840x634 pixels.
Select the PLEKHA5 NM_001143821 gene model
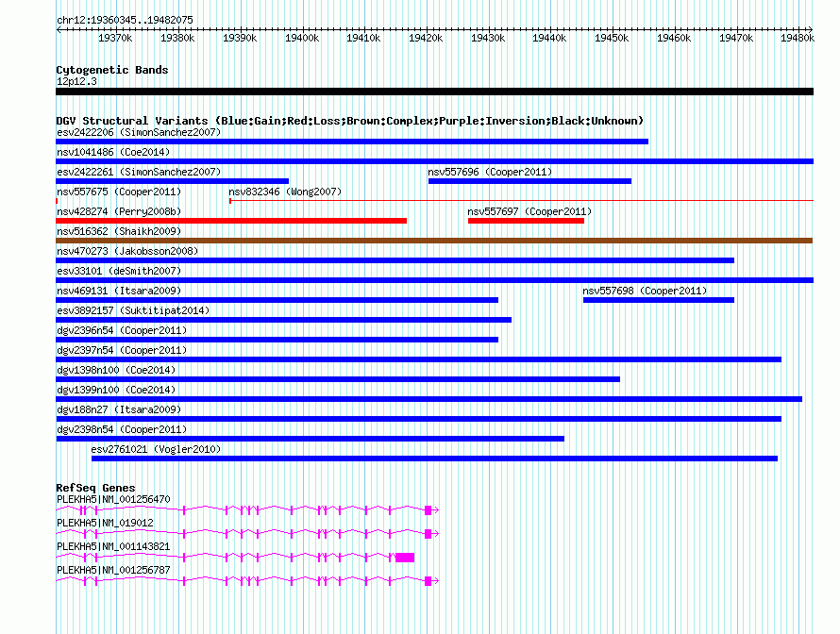(x=235, y=558)
